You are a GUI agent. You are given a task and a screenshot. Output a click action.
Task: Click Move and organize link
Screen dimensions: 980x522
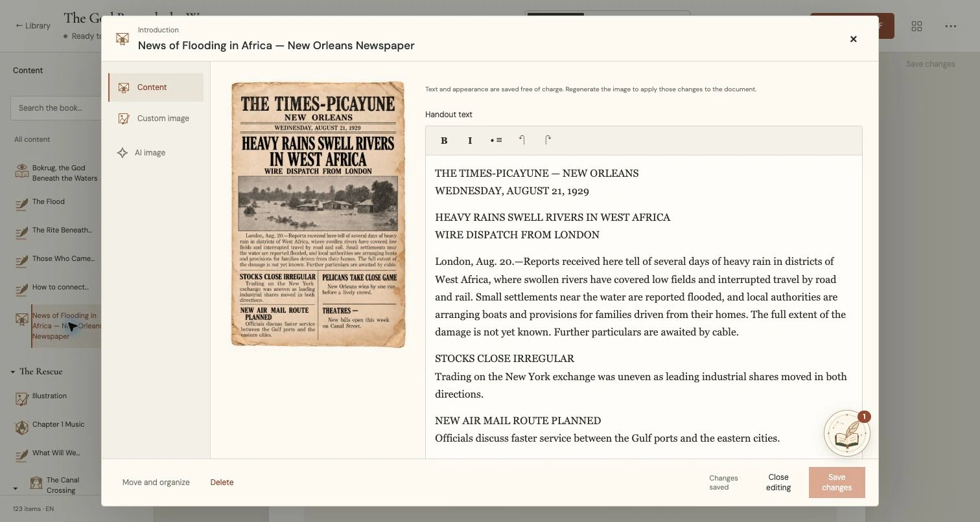[x=156, y=482]
